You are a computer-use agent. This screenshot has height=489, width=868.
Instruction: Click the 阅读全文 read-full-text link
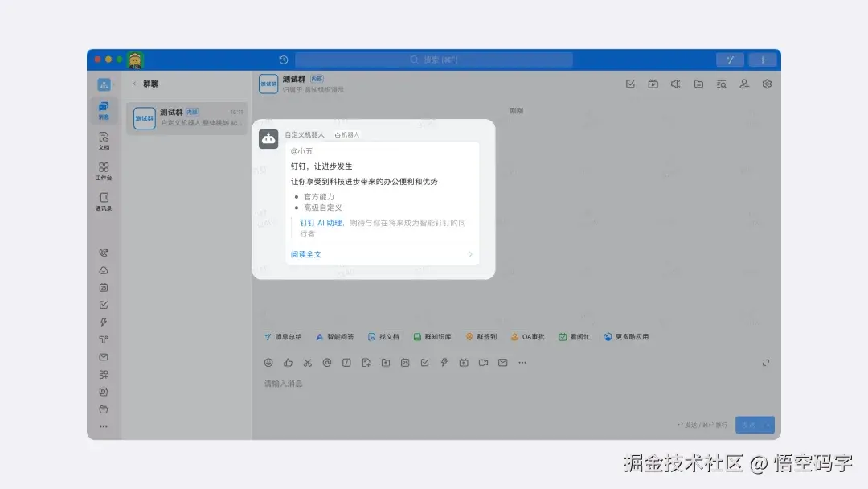click(x=305, y=253)
